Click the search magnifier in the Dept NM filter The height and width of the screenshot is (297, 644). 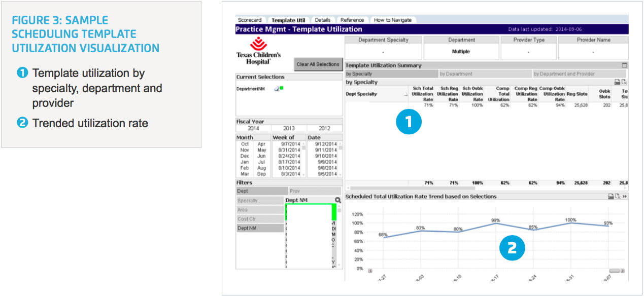pos(338,199)
